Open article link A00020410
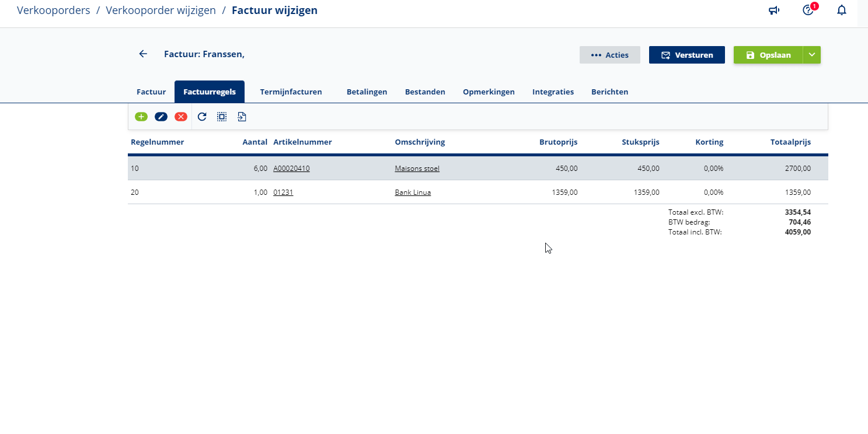This screenshot has height=434, width=868. tap(291, 169)
